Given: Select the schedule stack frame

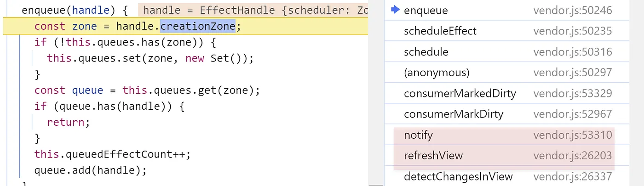Looking at the screenshot, I should (507, 51).
